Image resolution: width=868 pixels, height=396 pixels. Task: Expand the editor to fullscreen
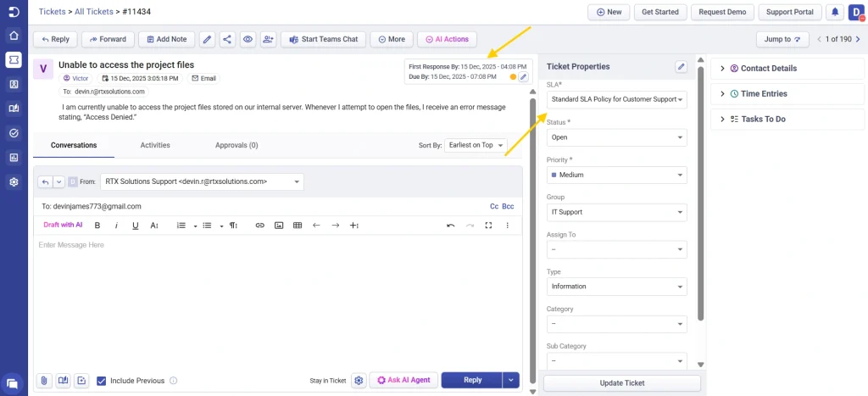(x=488, y=226)
